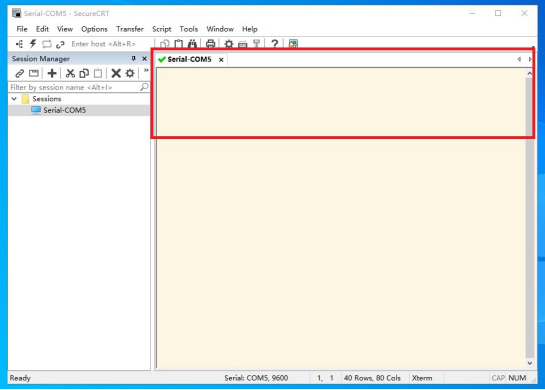Click the Filter by session name field
Viewport: 545px width, 390px height.
74,87
